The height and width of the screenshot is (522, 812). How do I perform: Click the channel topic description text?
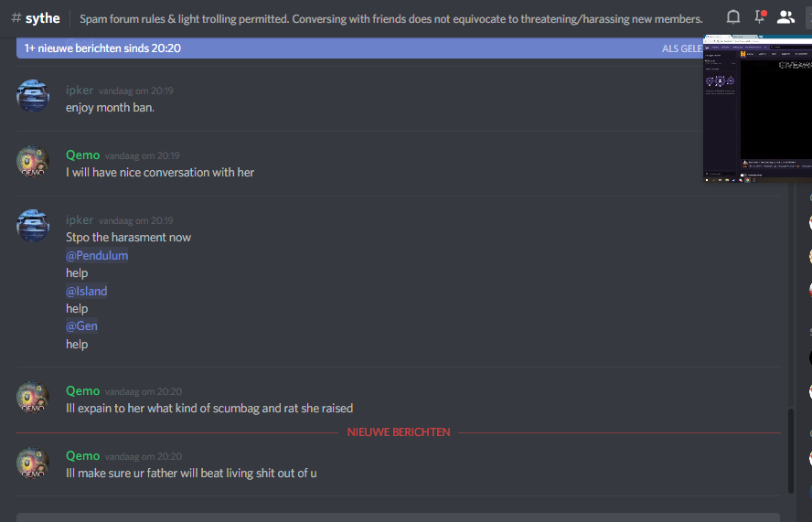[x=391, y=18]
